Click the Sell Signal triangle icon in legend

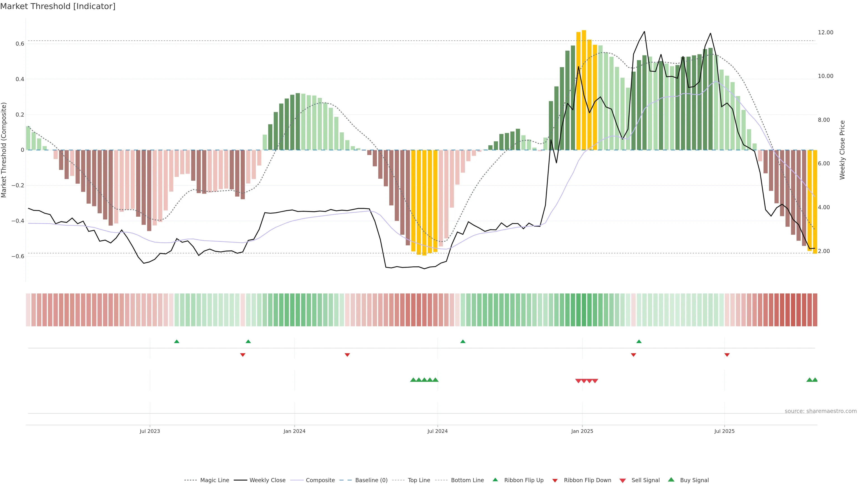click(622, 481)
